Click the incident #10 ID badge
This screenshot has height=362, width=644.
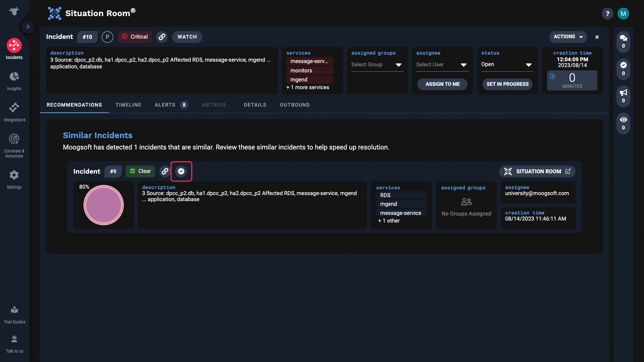(87, 37)
